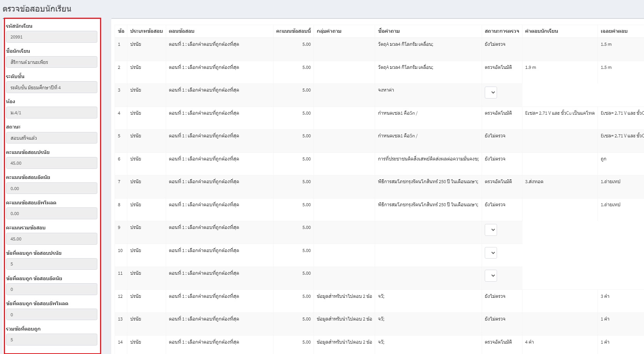Click the คะแนนข้อสอบนี้ column header
The image size is (644, 354).
293,31
